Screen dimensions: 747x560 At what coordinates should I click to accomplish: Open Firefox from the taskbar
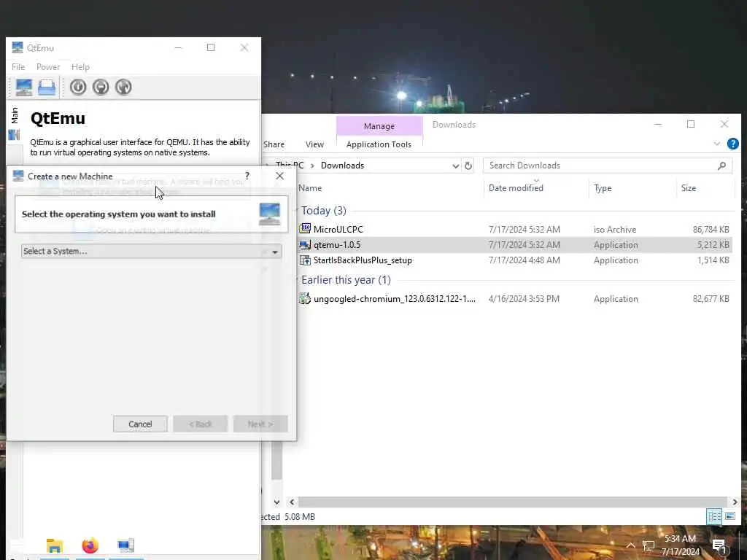(x=90, y=545)
